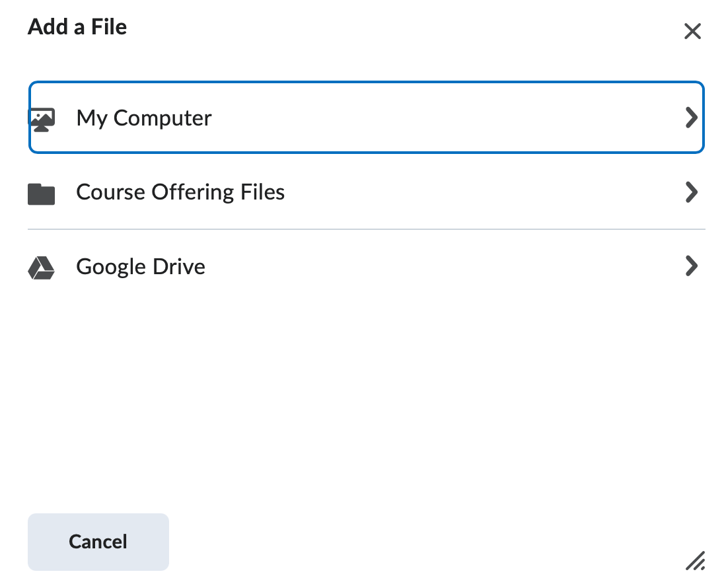
Task: Click the My Computer image icon
Action: tap(41, 117)
